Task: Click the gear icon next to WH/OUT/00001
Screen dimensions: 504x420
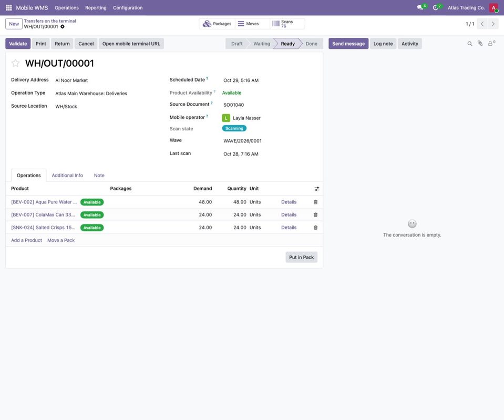Action: pos(63,27)
